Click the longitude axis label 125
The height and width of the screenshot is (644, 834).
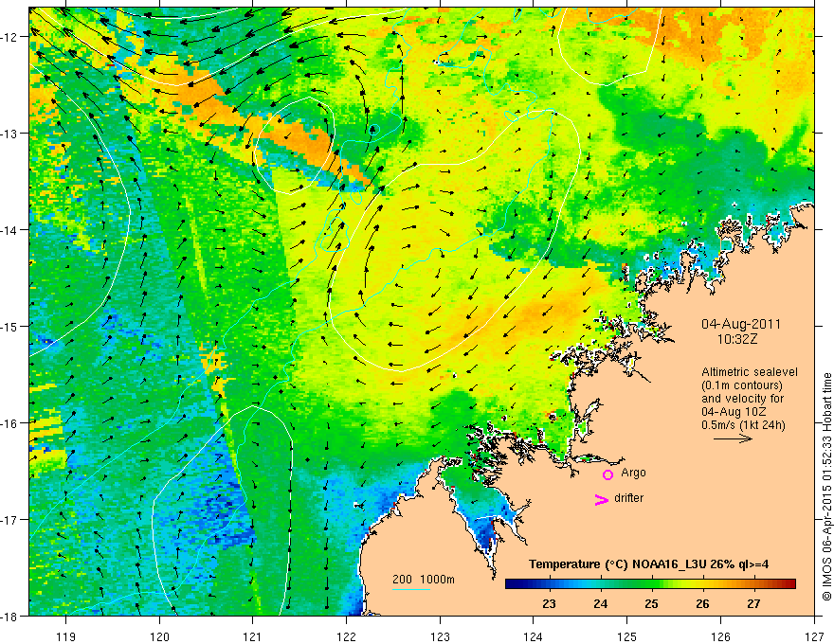[x=627, y=636]
